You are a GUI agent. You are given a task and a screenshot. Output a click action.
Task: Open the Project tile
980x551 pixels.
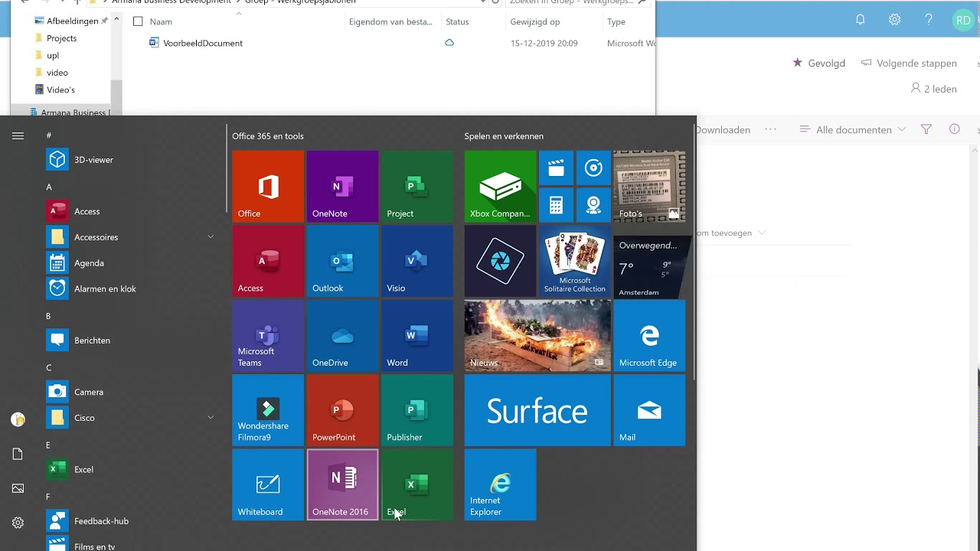coord(417,186)
